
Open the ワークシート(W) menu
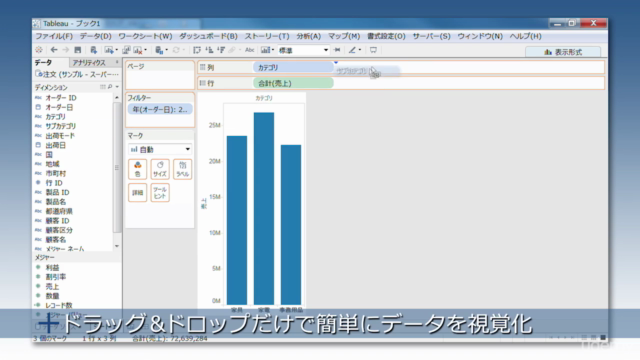[145, 36]
